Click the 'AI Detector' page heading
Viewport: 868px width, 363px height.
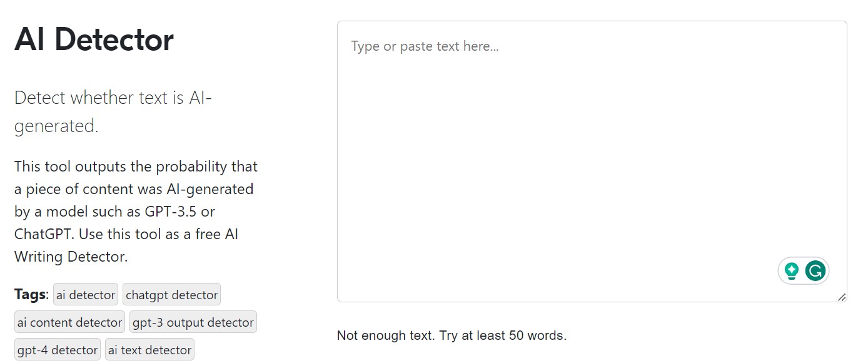(94, 39)
